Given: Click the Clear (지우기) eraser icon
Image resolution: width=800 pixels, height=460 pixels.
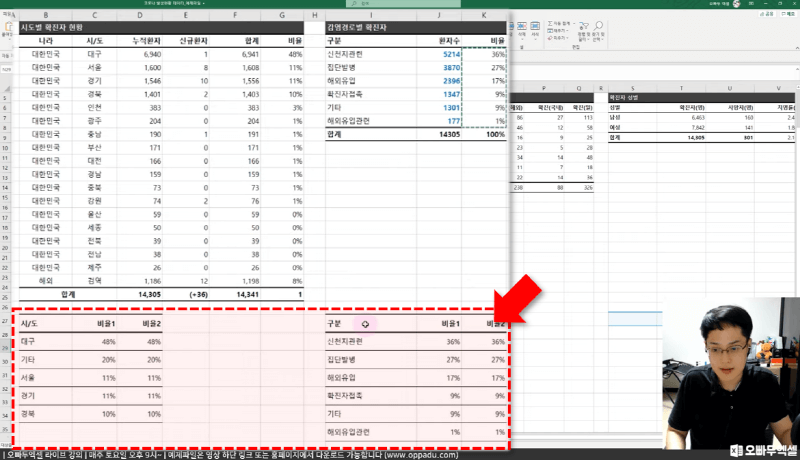Looking at the screenshot, I should 550,37.
